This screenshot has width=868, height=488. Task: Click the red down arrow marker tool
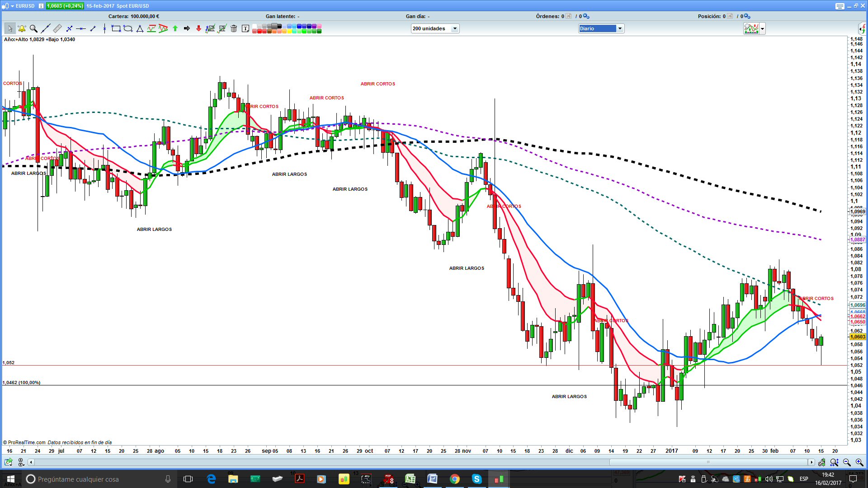[198, 28]
